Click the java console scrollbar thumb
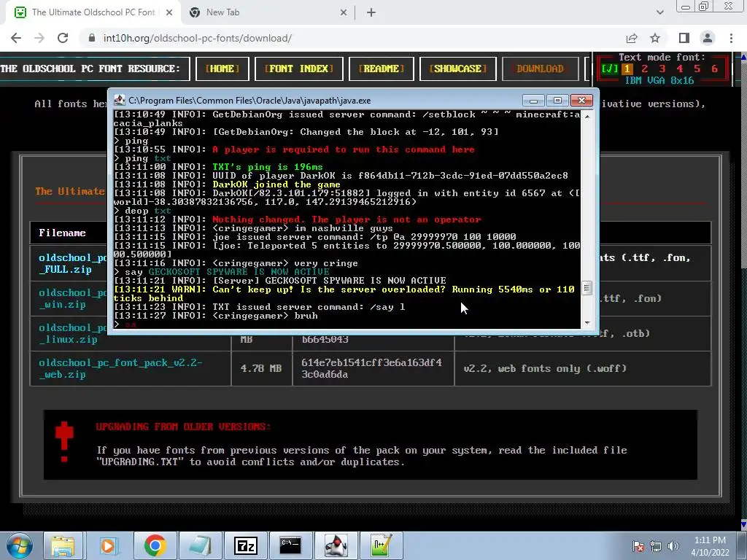 (x=587, y=289)
